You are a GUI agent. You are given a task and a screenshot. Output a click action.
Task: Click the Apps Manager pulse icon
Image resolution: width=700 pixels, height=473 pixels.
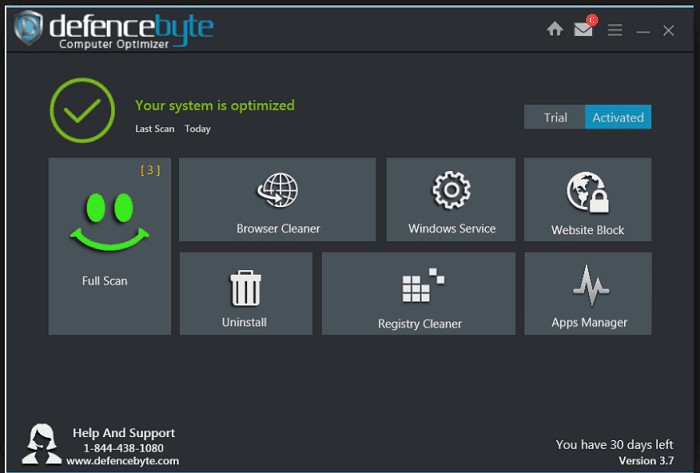pos(591,286)
